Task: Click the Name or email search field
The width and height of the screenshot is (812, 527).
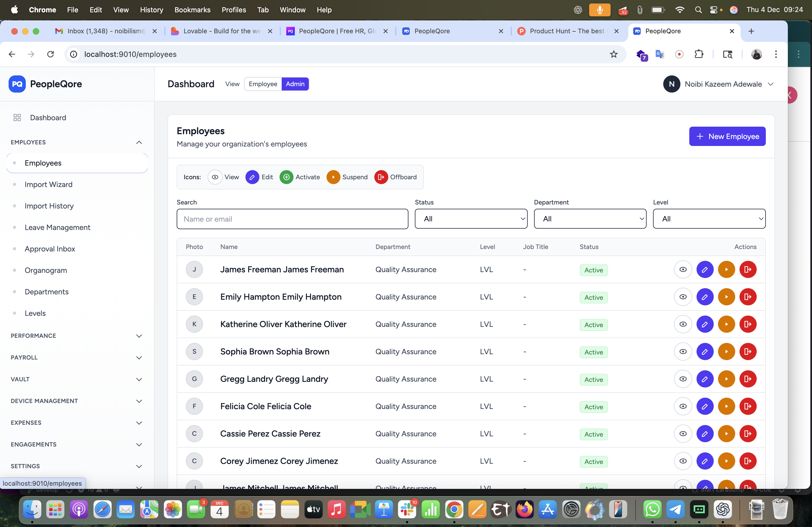Action: click(x=292, y=219)
